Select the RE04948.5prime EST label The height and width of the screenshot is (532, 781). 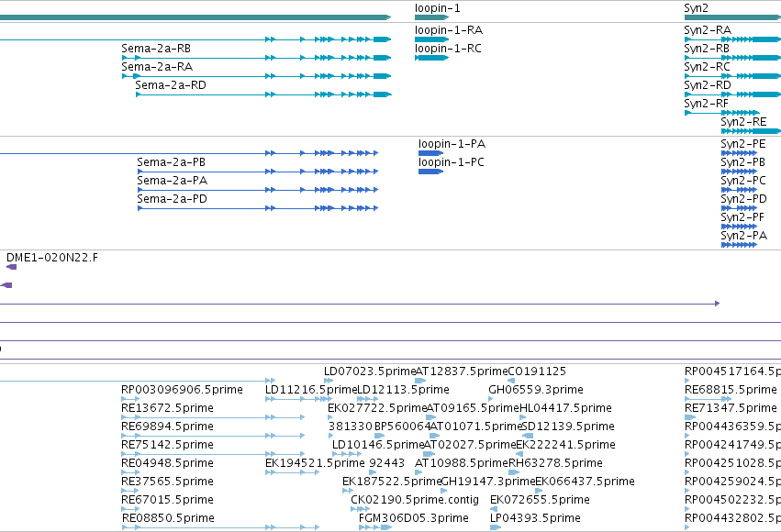coord(167,464)
